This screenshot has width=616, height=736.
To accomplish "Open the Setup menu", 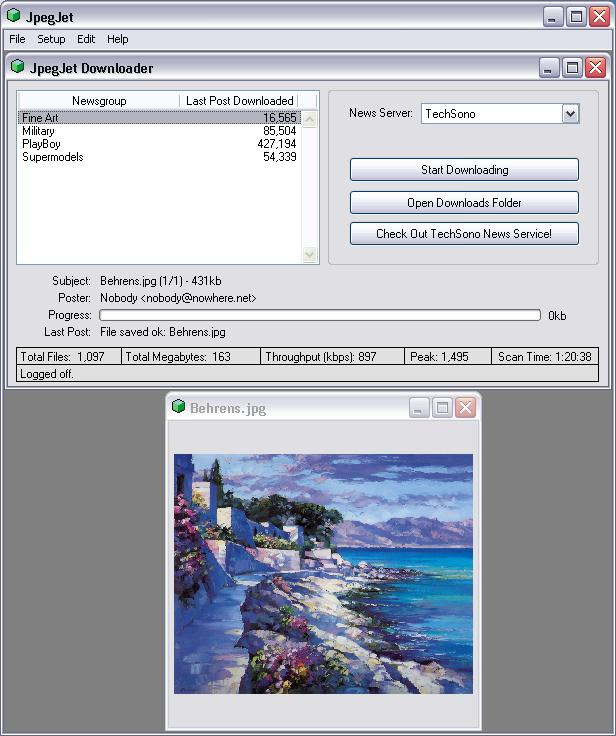I will point(51,39).
